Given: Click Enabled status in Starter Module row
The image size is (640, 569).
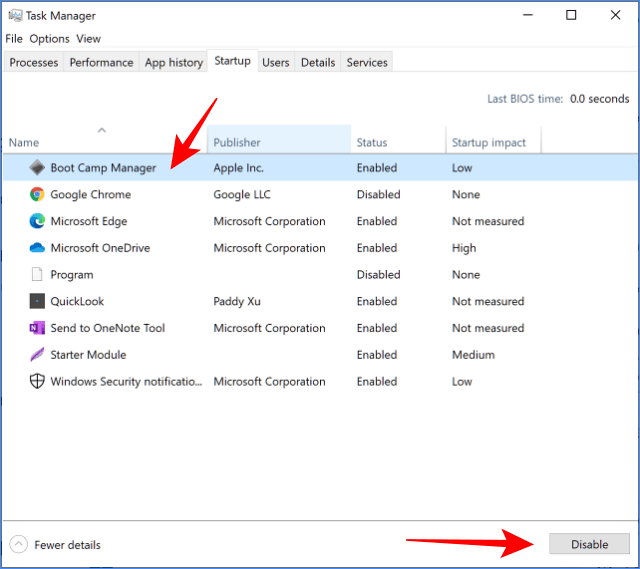Looking at the screenshot, I should (377, 355).
